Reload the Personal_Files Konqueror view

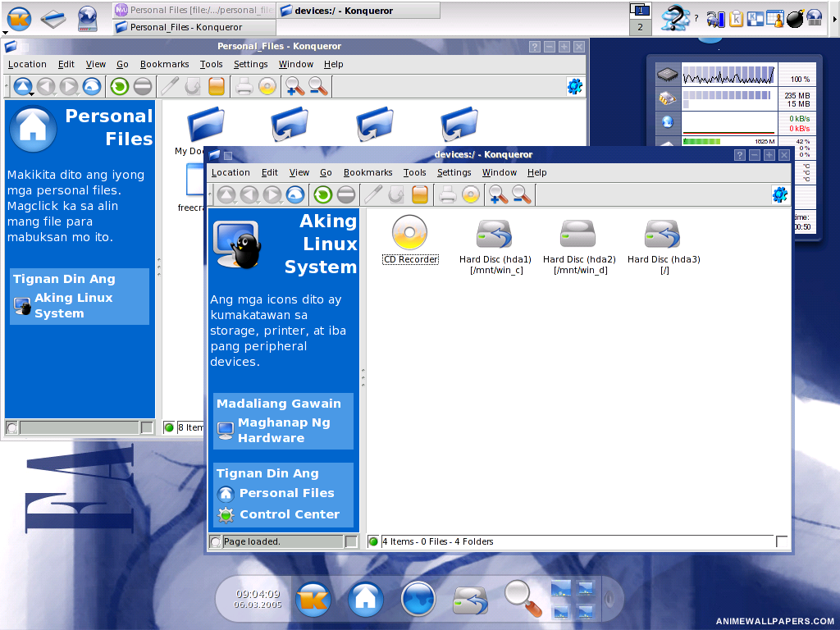coord(120,86)
